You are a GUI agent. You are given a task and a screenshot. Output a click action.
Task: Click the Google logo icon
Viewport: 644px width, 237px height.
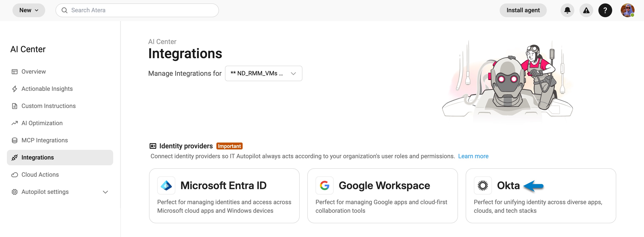pos(325,185)
